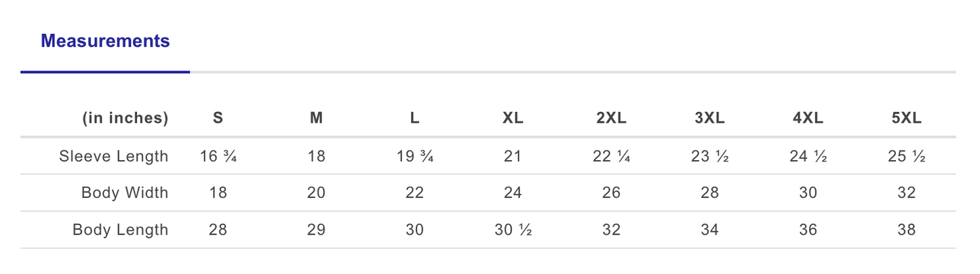Click the 2XL size column header
The width and height of the screenshot is (980, 274).
click(611, 118)
